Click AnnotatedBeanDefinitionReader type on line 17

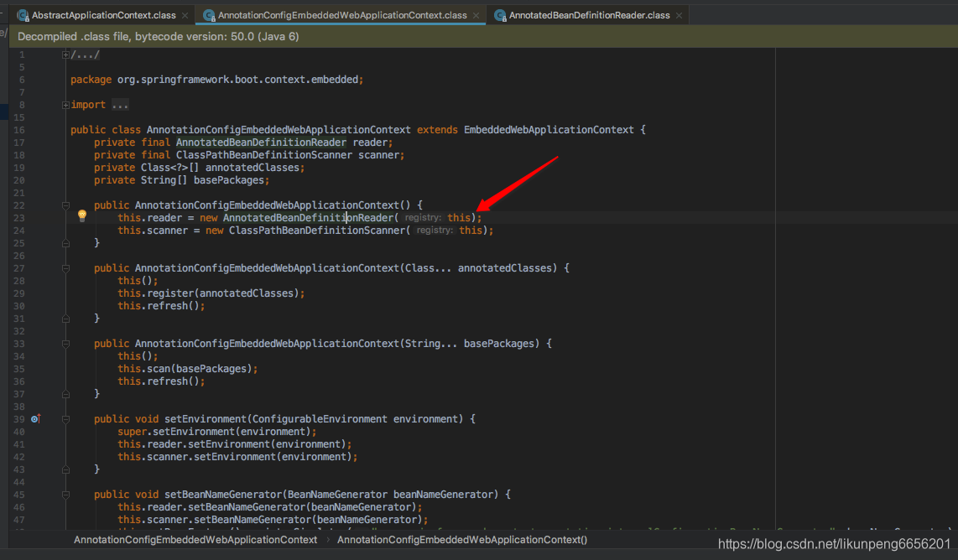(x=261, y=143)
